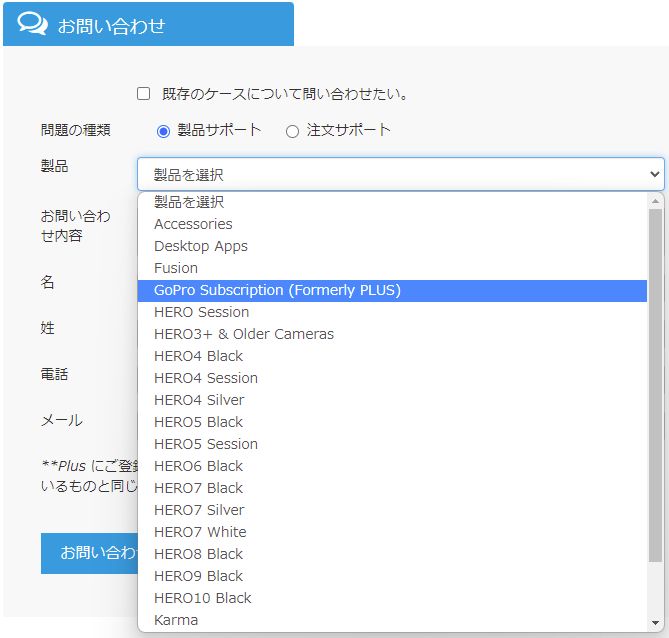Image resolution: width=669 pixels, height=638 pixels.
Task: Select the 製品サポート radio button
Action: 163,131
